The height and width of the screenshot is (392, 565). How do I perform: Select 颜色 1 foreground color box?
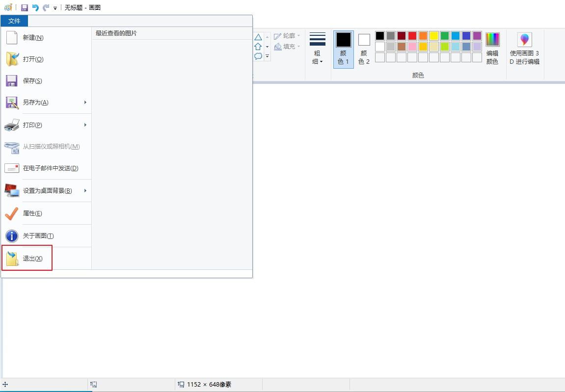[x=344, y=49]
